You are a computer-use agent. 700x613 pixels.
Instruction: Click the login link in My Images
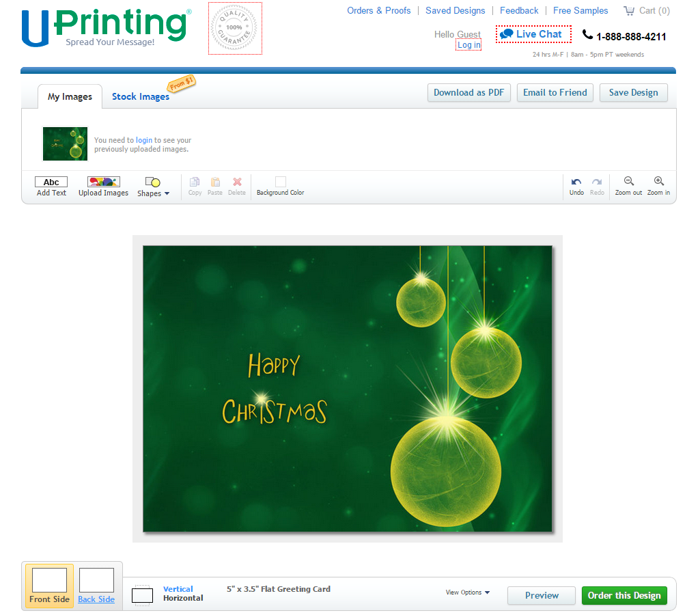[x=143, y=140]
